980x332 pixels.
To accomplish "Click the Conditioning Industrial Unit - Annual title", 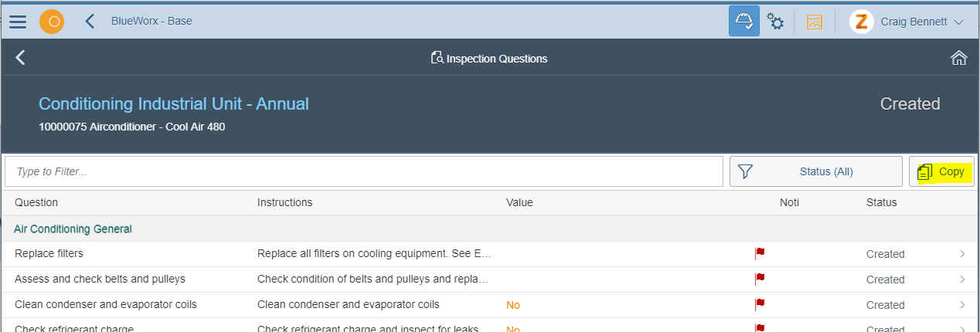I will pos(174,103).
